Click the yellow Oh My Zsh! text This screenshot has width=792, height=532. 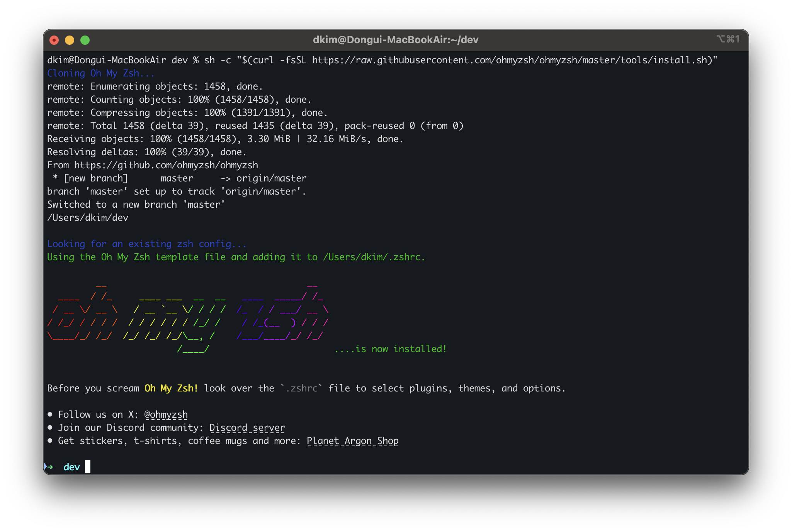[171, 388]
